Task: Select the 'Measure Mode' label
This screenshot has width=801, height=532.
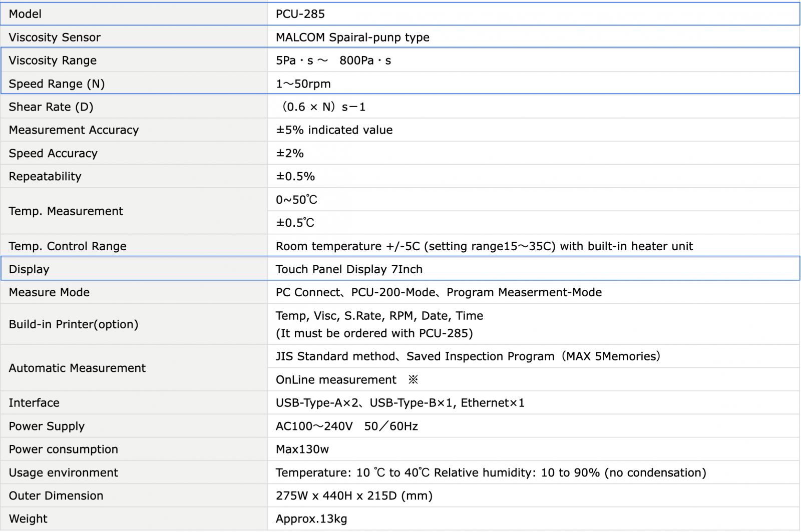Action: pos(49,292)
